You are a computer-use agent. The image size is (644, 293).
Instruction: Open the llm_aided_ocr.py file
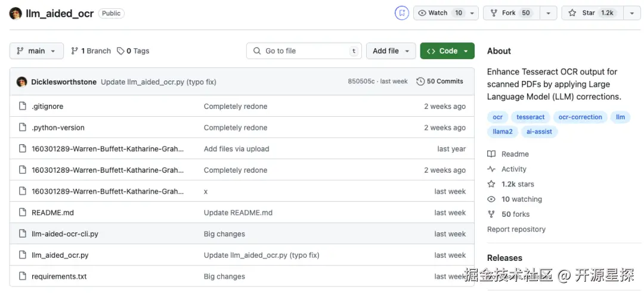60,255
